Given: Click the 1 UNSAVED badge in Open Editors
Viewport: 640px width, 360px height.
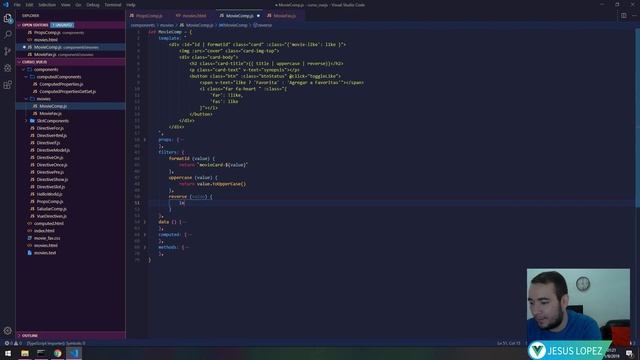Looking at the screenshot, I should click(x=62, y=25).
